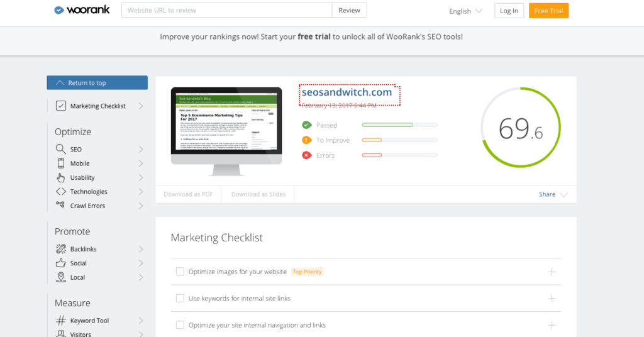Go to the Usability sidebar section
Screen dimensions: 644x337
pos(97,177)
